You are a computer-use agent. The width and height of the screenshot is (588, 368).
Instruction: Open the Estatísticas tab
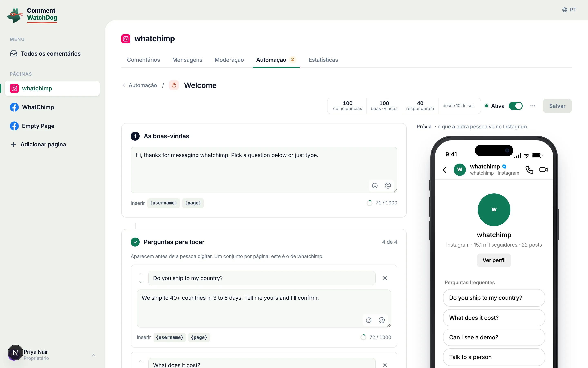(x=323, y=60)
